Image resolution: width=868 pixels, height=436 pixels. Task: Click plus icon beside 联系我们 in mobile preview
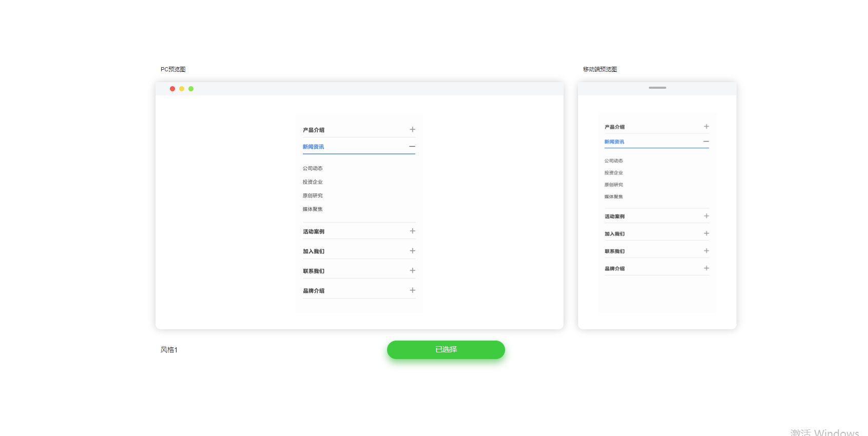click(x=706, y=251)
